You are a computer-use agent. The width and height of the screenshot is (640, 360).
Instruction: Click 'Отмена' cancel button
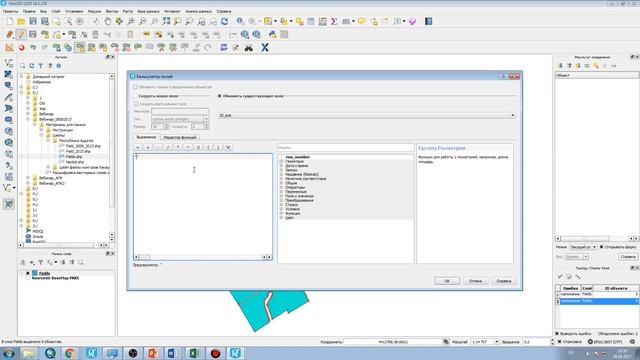click(x=476, y=281)
